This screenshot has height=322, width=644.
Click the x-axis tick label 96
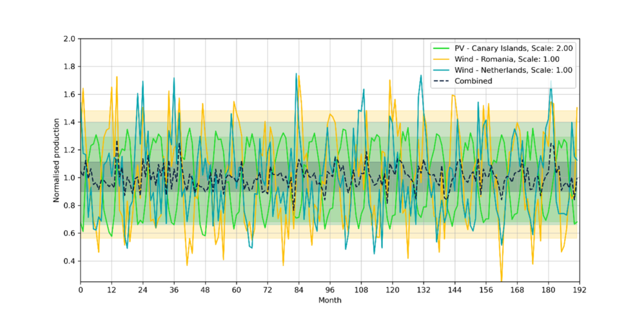[x=330, y=291]
